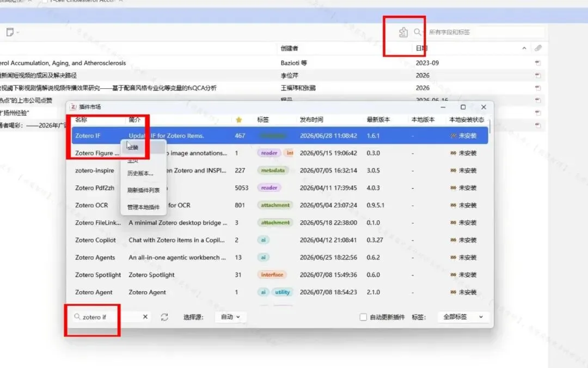Clear the 'zotero if' search with X
Viewport: 588px width, 368px height.
[x=145, y=317]
